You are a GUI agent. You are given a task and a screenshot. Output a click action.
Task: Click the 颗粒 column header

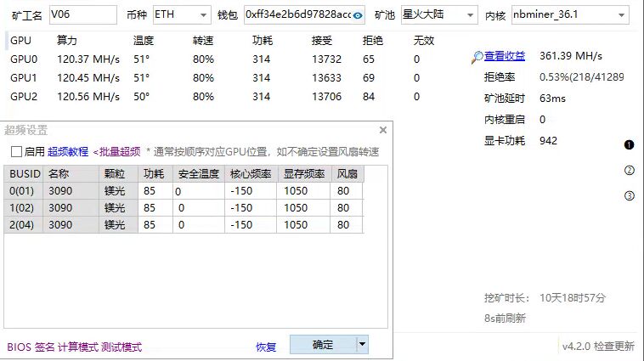point(118,174)
